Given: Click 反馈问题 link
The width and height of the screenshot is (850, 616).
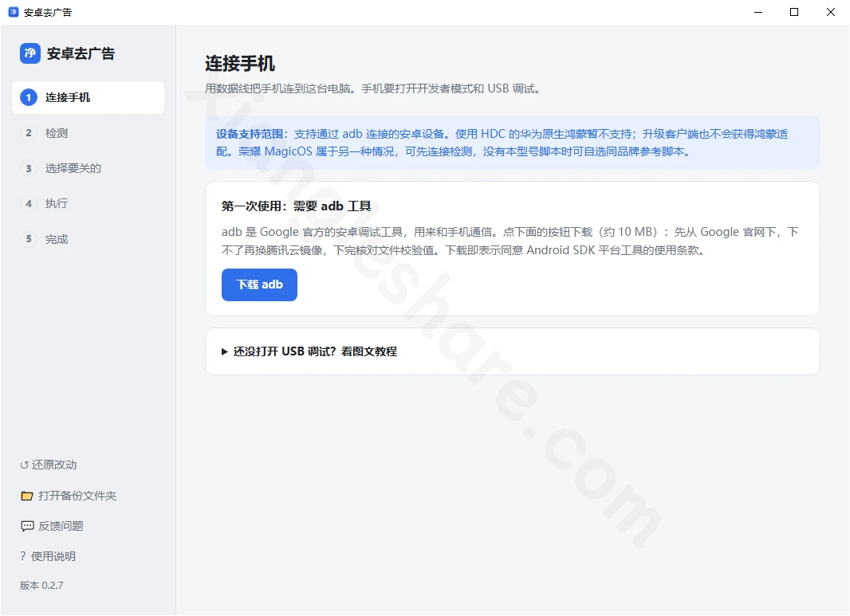Looking at the screenshot, I should tap(52, 526).
